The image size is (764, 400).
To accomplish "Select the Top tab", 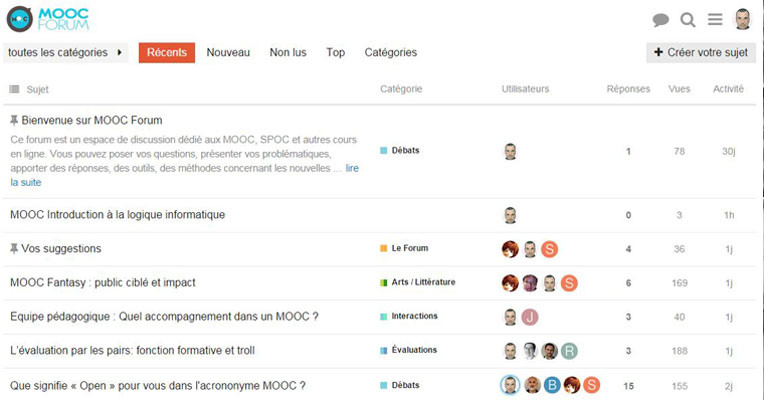I will [335, 53].
